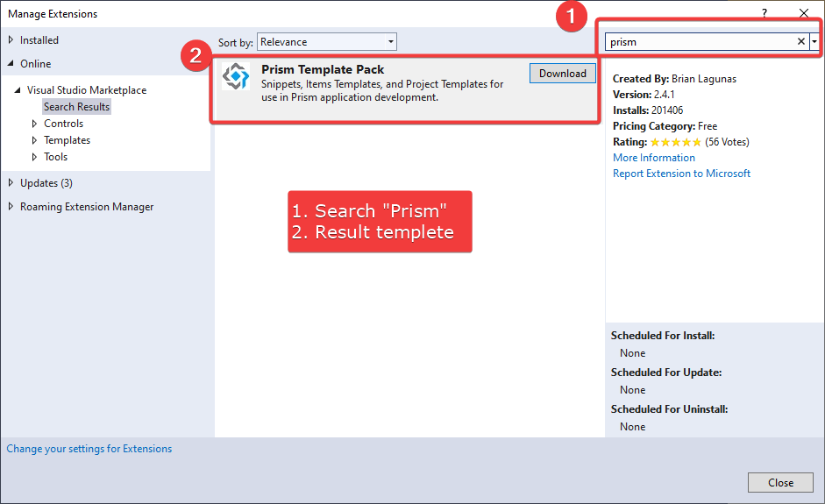825x504 pixels.
Task: Clear search text with the X icon
Action: [800, 41]
